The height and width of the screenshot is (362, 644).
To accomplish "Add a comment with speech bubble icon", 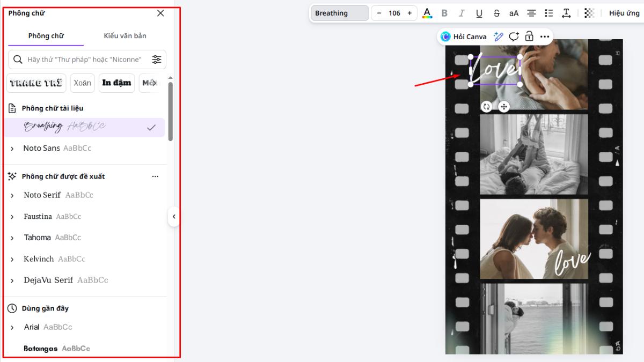I will coord(514,36).
